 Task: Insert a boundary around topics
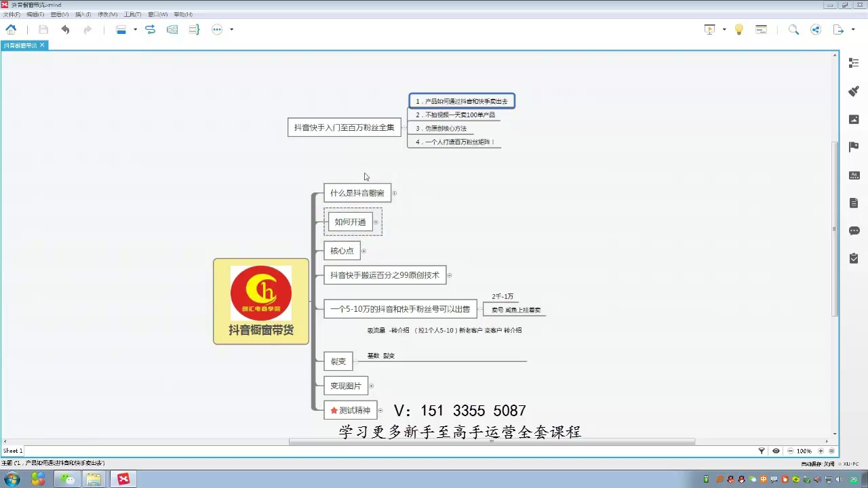pyautogui.click(x=172, y=29)
